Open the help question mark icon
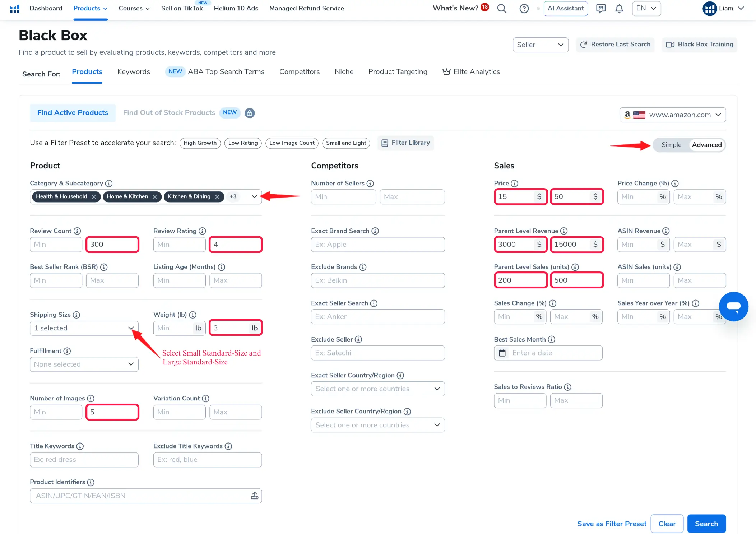 524,9
